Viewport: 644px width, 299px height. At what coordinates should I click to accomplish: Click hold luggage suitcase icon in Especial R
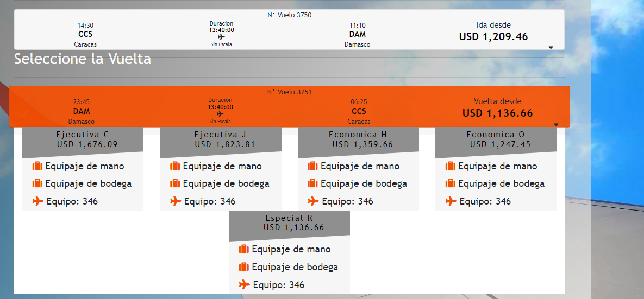tap(244, 267)
